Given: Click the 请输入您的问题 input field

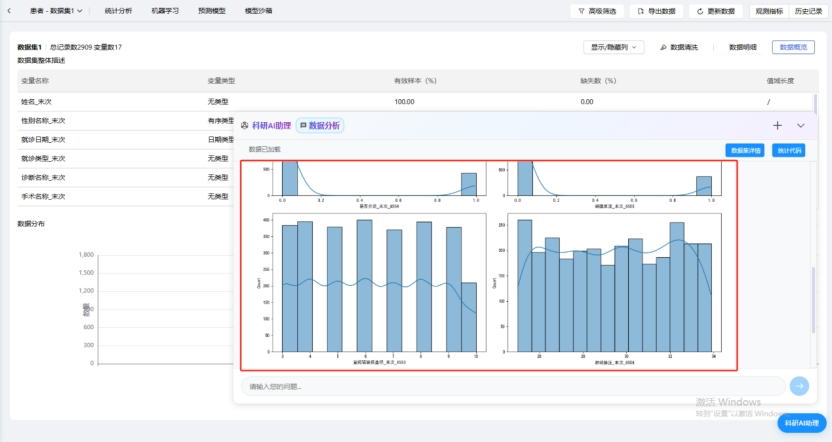Looking at the screenshot, I should tap(513, 386).
